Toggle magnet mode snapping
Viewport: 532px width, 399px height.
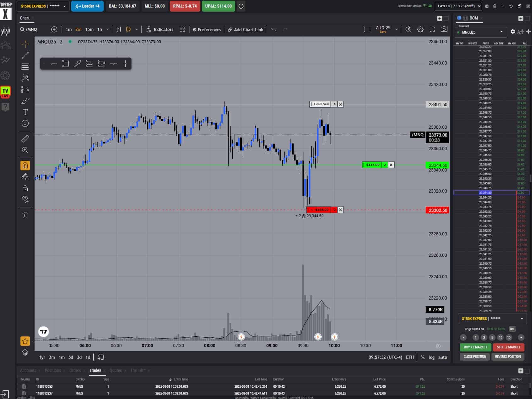tap(25, 166)
